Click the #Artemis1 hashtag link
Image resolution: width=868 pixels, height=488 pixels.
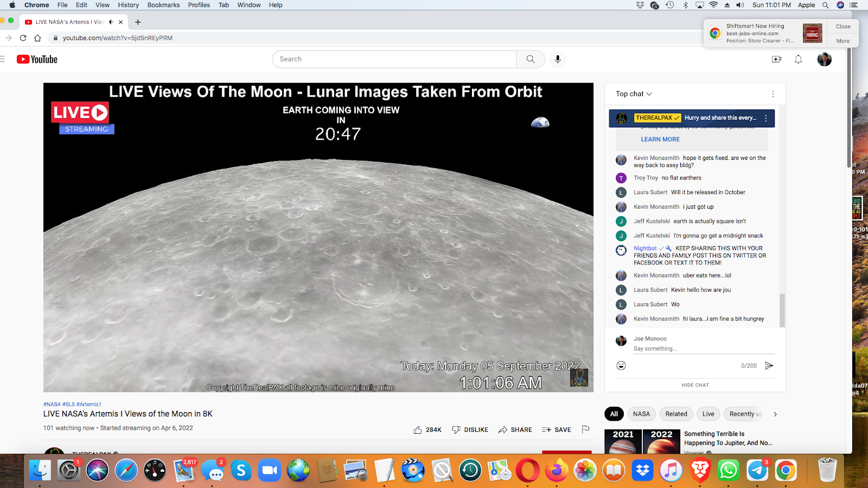coord(89,404)
